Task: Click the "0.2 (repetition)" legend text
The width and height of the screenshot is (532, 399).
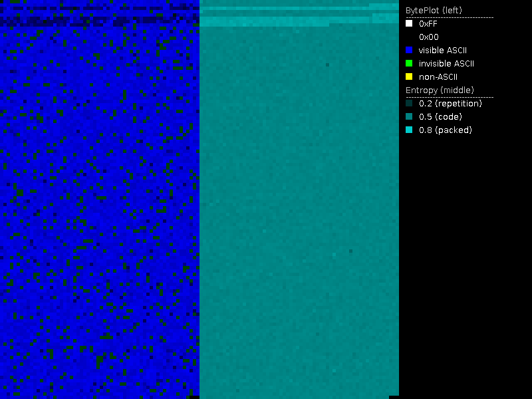Action: pyautogui.click(x=450, y=103)
